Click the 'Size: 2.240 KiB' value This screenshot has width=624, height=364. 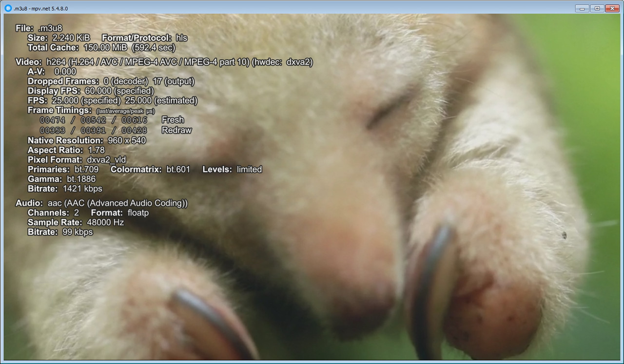(x=58, y=38)
